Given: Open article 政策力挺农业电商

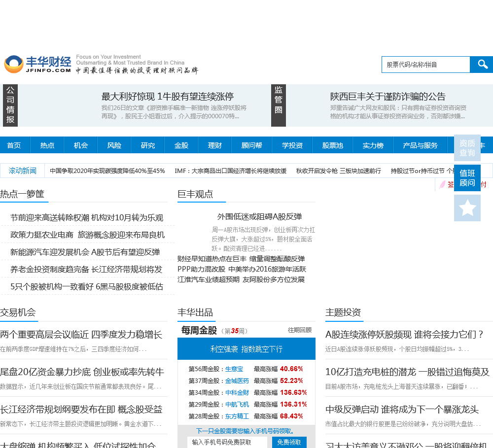Looking at the screenshot, I should coord(42,235).
